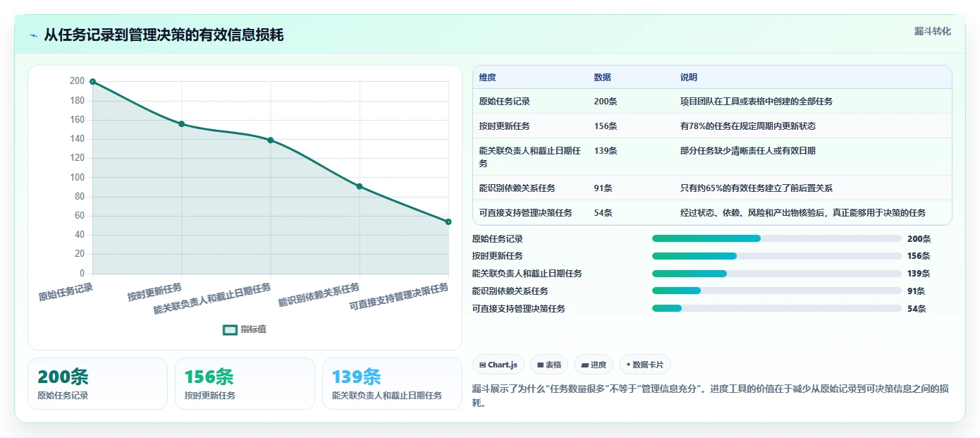This screenshot has height=438, width=980.
Task: Click the 139条 stat card
Action: coord(392,384)
